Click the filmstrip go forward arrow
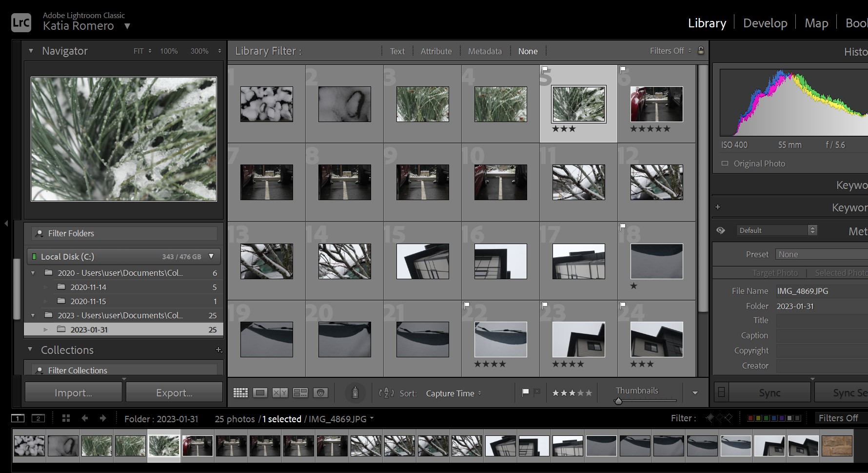This screenshot has height=473, width=868. click(103, 418)
